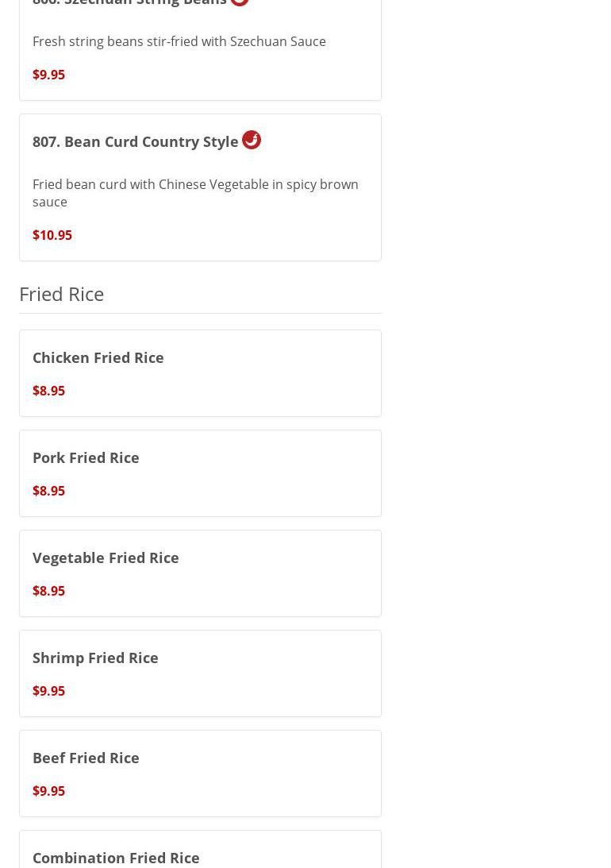
Task: Pick the Beef Fried Rice menu item
Action: 86,758
